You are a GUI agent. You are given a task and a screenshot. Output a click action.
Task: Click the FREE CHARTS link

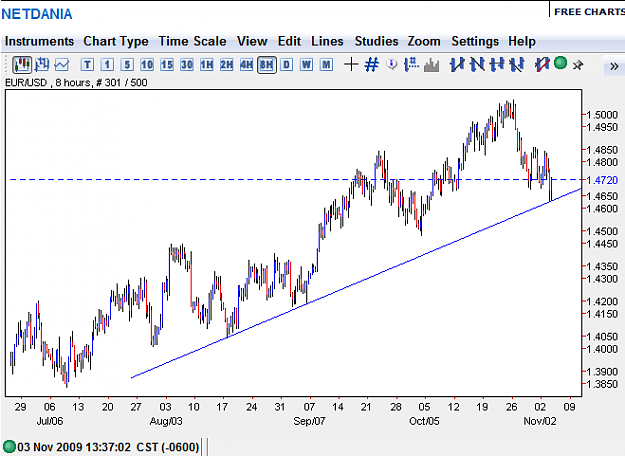coord(589,12)
